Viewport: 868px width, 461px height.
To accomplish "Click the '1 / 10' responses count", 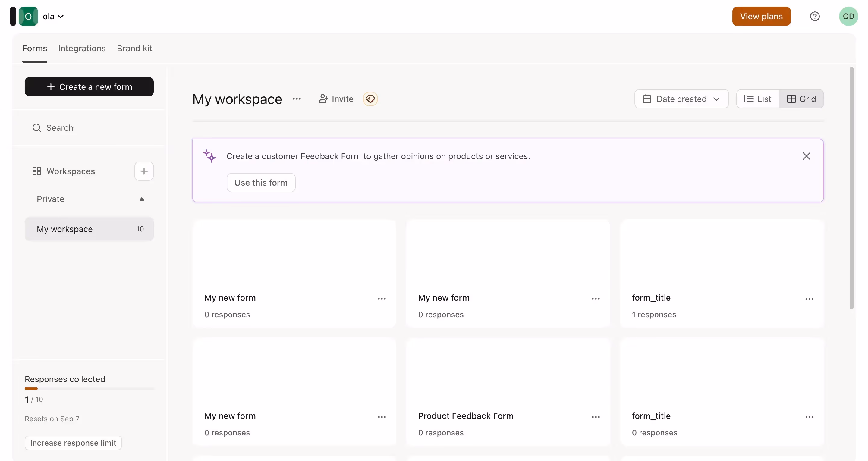I will [34, 400].
